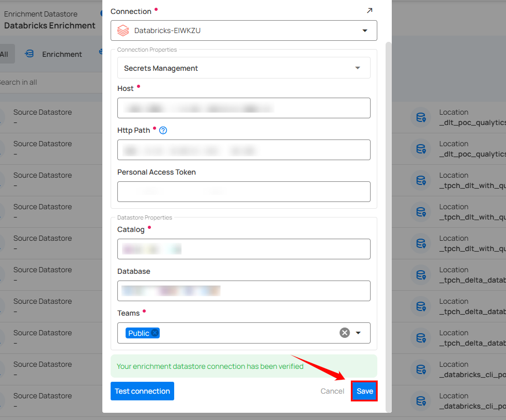Focus the Http Path input field
The width and height of the screenshot is (506, 420).
tap(243, 150)
